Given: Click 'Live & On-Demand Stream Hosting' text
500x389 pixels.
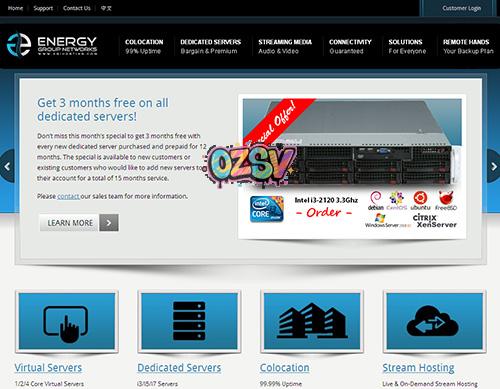Looking at the screenshot, I should click(430, 384).
